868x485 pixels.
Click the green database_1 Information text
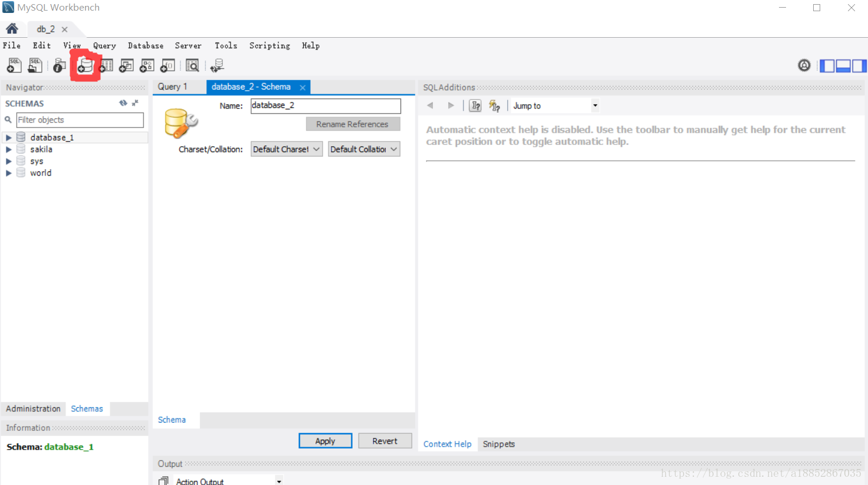pyautogui.click(x=69, y=447)
